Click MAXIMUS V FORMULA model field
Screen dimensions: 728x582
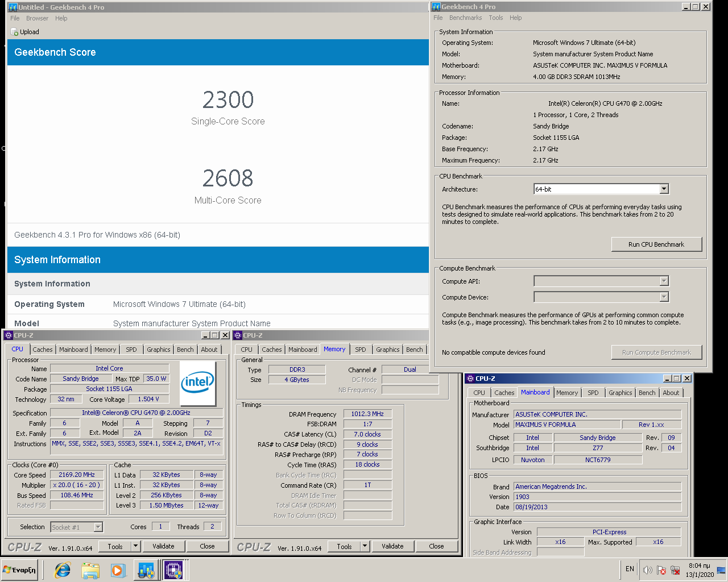click(567, 425)
